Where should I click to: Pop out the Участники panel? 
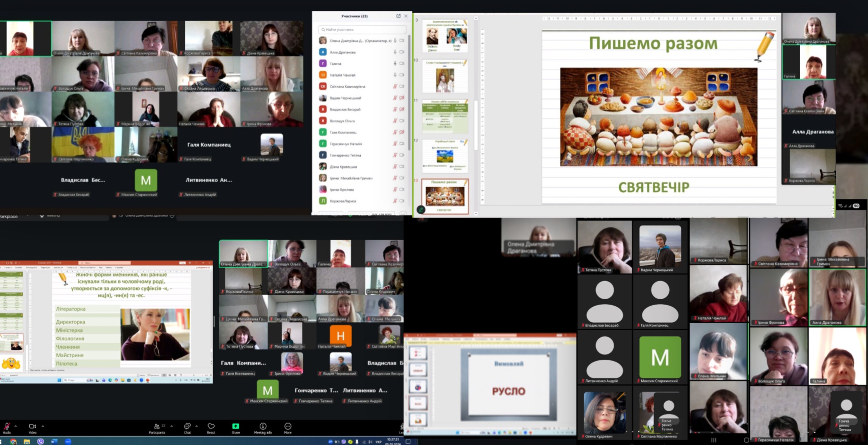398,16
